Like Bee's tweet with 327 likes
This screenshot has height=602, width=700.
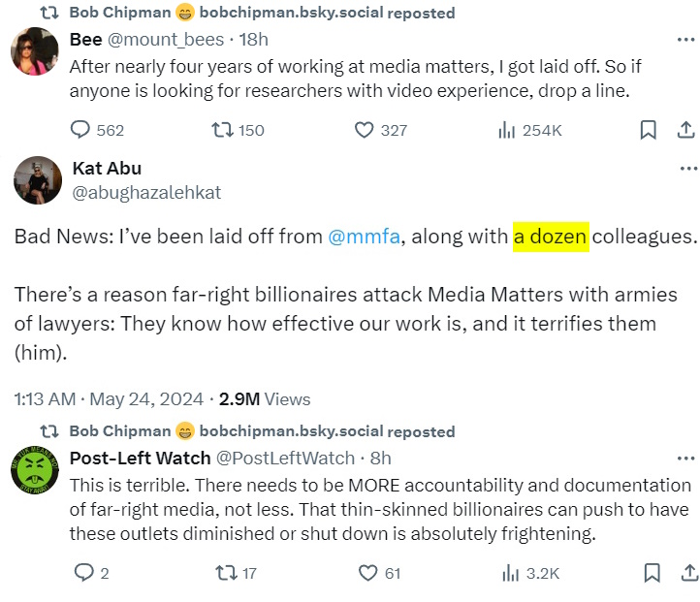[x=365, y=130]
